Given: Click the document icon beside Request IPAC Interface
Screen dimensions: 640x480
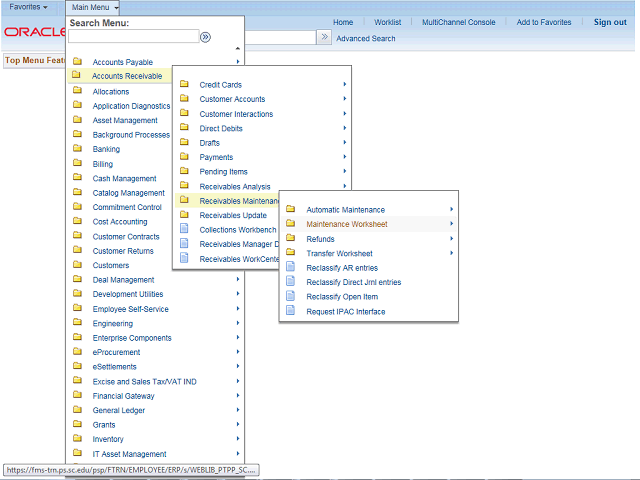Looking at the screenshot, I should [291, 312].
